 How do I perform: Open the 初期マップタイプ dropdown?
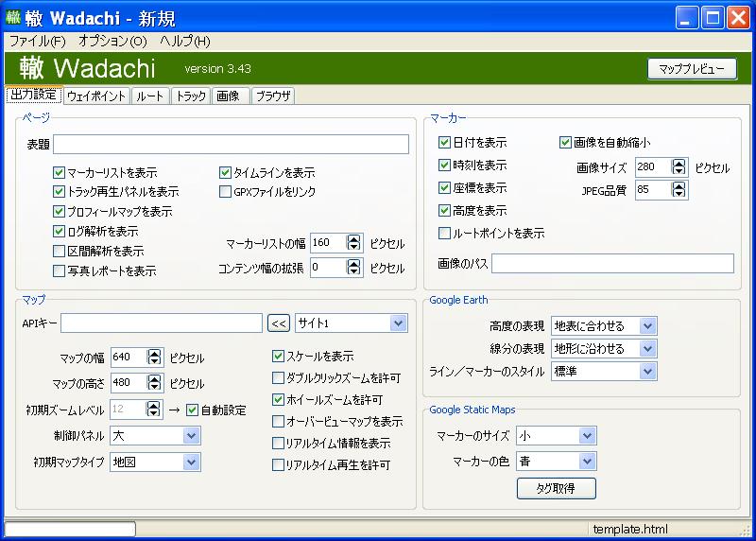point(155,462)
